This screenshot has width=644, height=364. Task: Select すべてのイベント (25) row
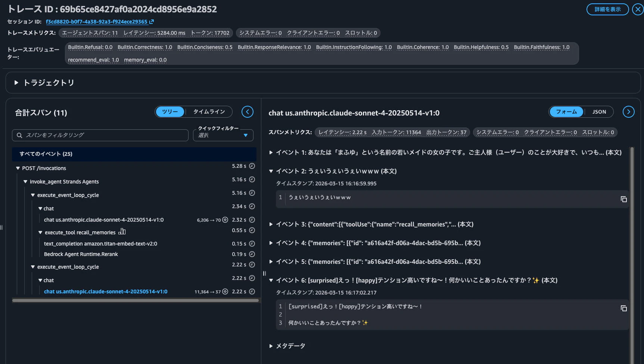134,154
